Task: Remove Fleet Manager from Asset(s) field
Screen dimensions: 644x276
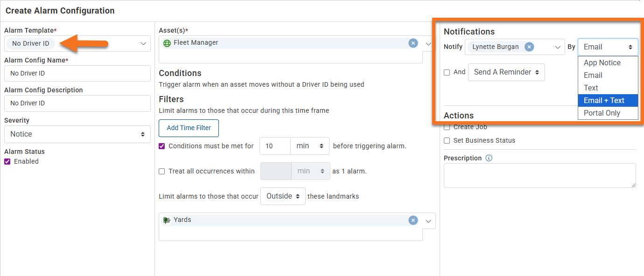Action: pyautogui.click(x=413, y=43)
